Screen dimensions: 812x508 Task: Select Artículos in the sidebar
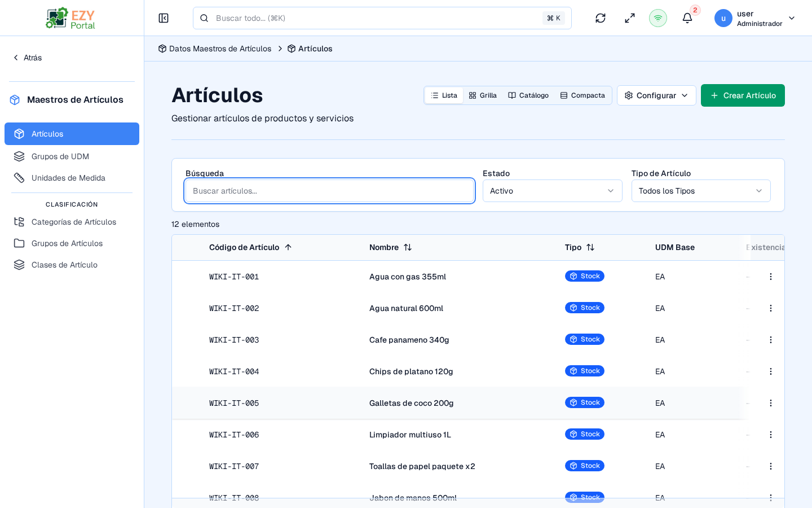(x=72, y=134)
